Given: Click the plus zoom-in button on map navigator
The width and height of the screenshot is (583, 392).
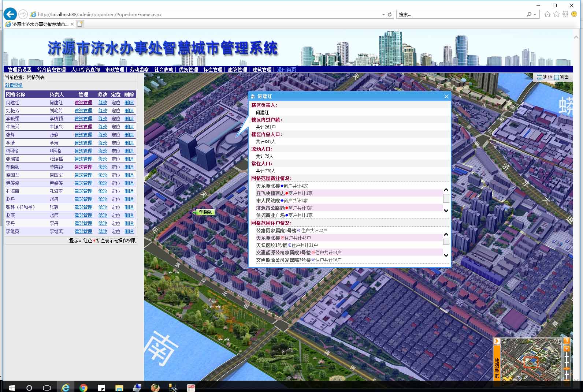Looking at the screenshot, I should click(x=567, y=349).
